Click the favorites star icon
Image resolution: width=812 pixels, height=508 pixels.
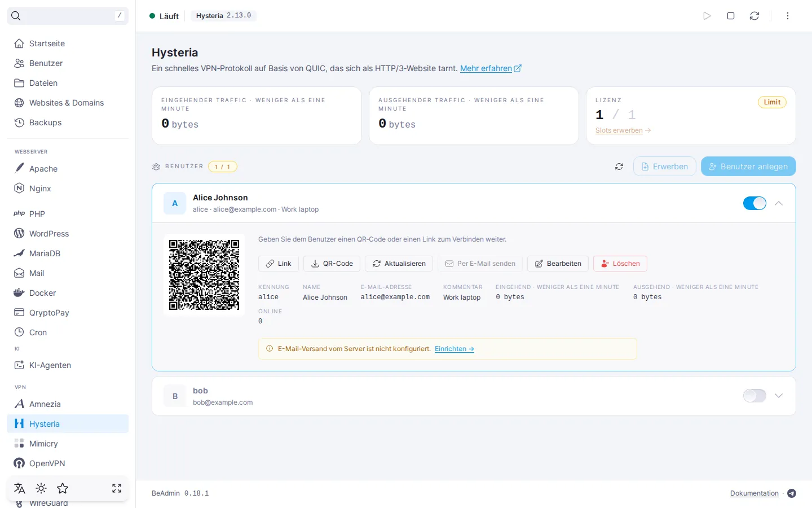[x=63, y=488]
